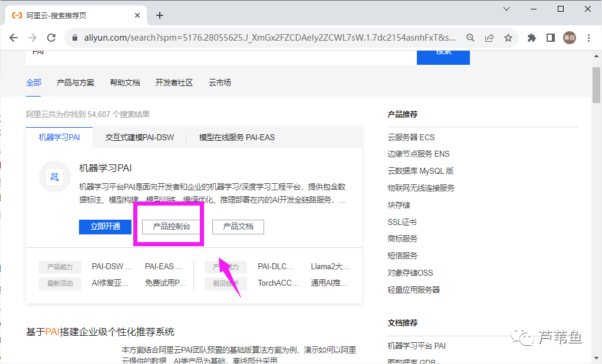This screenshot has height=364, width=602.
Task: Open 块存储 recommendation
Action: pos(399,205)
